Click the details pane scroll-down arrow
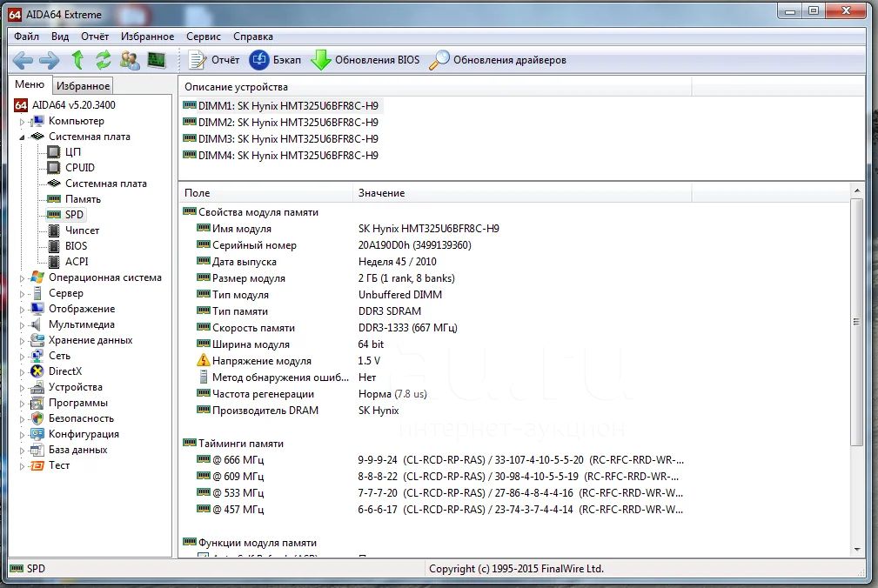 (857, 550)
